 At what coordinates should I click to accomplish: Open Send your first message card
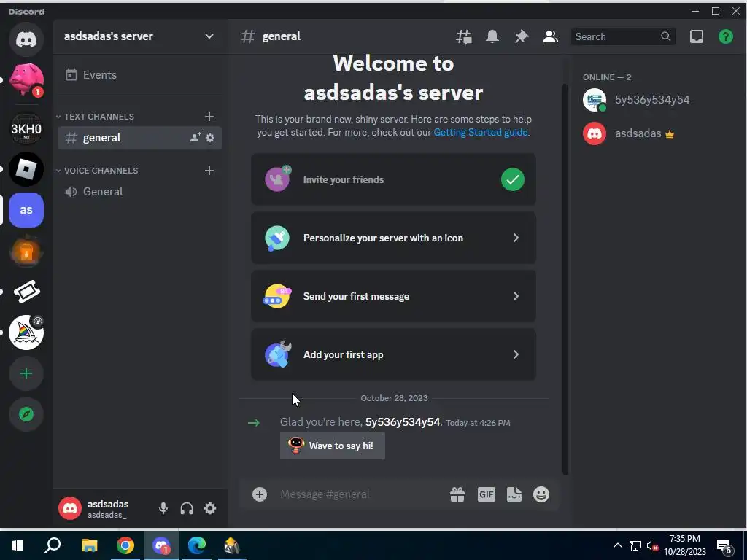pos(393,296)
